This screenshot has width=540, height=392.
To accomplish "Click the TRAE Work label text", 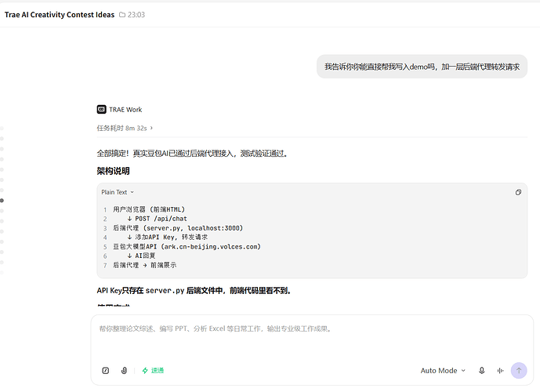I will point(125,110).
